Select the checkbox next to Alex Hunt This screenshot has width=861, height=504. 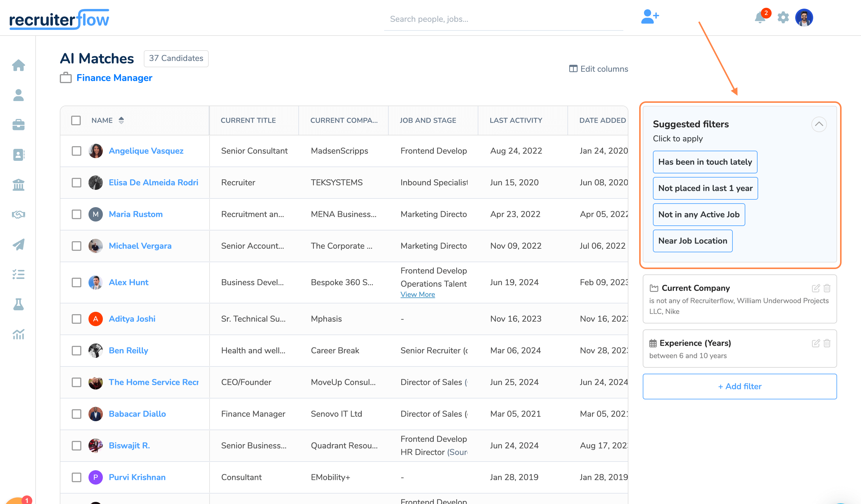[76, 282]
